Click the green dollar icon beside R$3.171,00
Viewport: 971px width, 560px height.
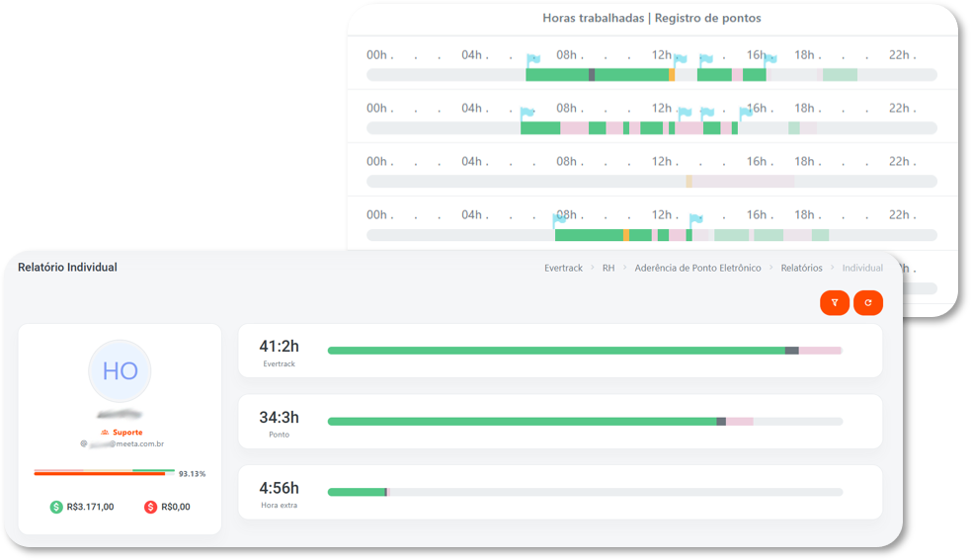coord(56,507)
